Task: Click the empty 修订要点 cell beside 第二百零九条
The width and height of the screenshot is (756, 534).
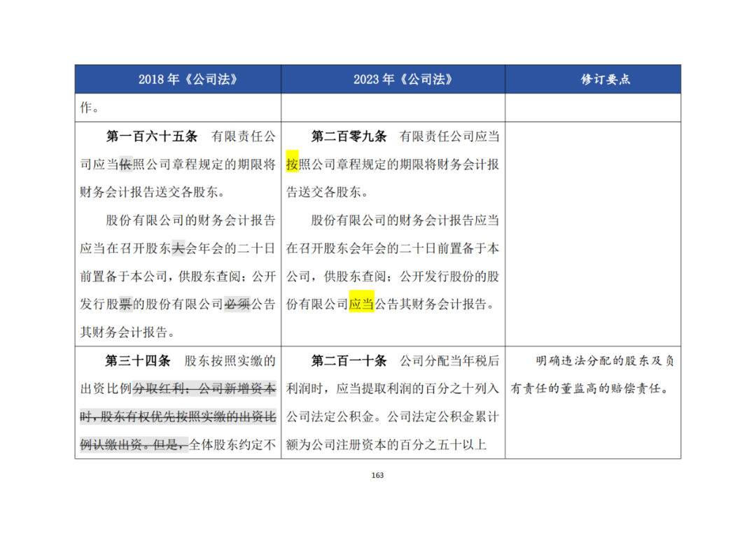Action: pyautogui.click(x=593, y=234)
